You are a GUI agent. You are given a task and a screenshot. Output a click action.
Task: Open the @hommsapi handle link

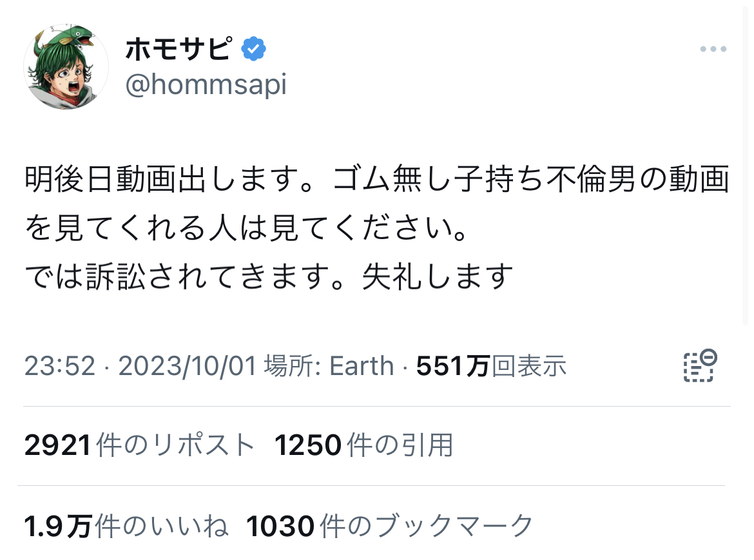[x=206, y=84]
